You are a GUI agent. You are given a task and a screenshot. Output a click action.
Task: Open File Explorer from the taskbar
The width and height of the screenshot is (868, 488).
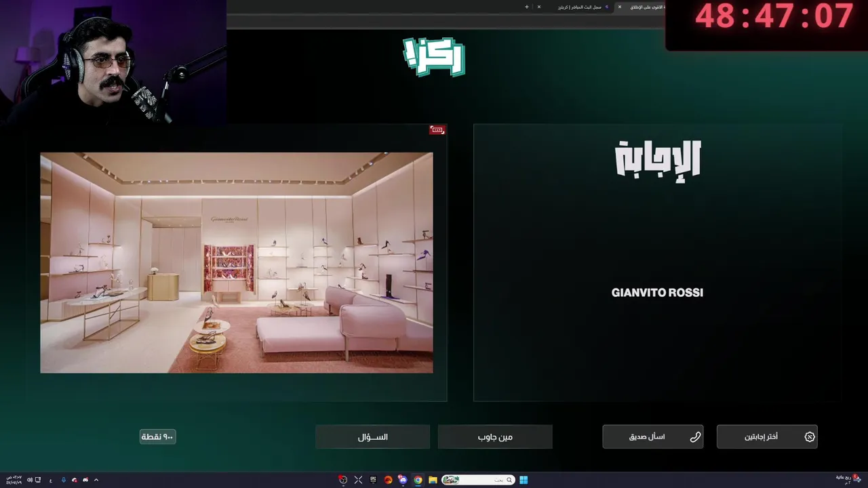pos(433,480)
